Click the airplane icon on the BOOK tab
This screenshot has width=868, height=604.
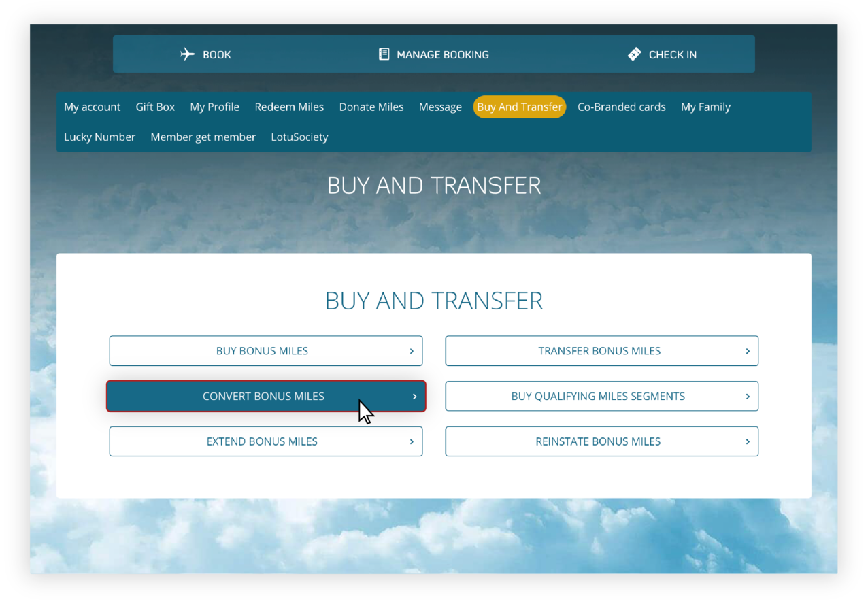(188, 54)
